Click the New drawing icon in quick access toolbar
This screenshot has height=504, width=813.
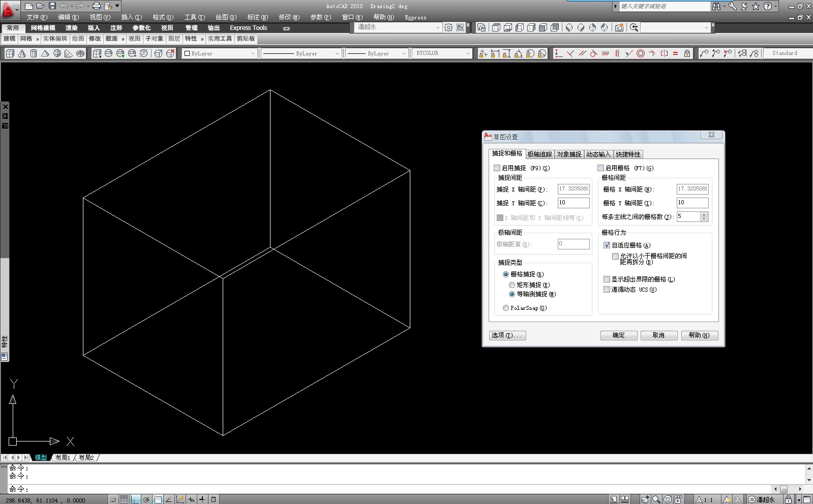[29, 6]
